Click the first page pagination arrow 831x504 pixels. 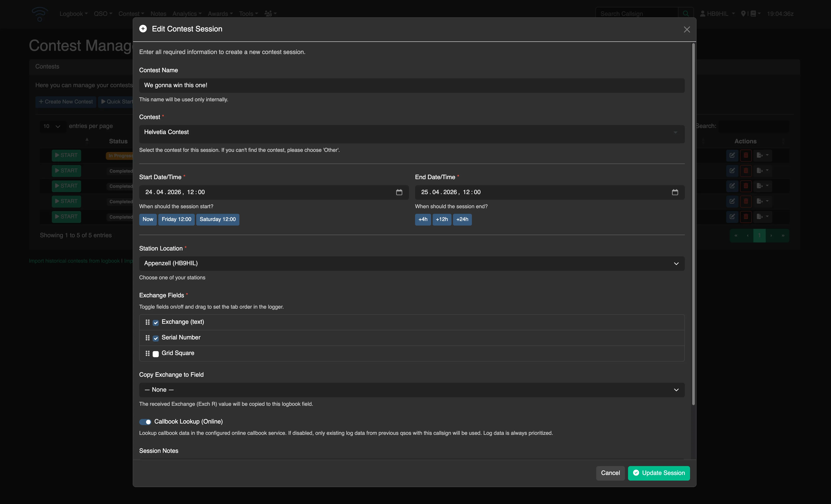click(x=736, y=236)
